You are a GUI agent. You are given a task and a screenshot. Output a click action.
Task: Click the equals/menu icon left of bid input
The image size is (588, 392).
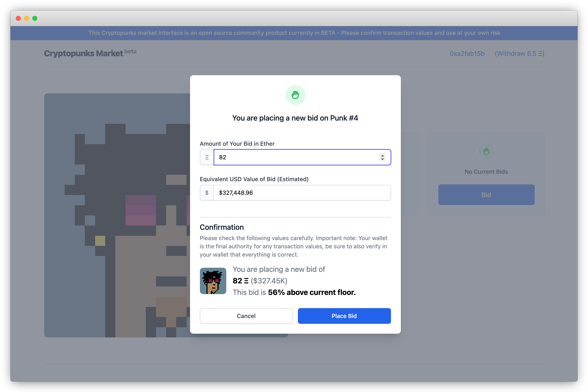pyautogui.click(x=207, y=157)
